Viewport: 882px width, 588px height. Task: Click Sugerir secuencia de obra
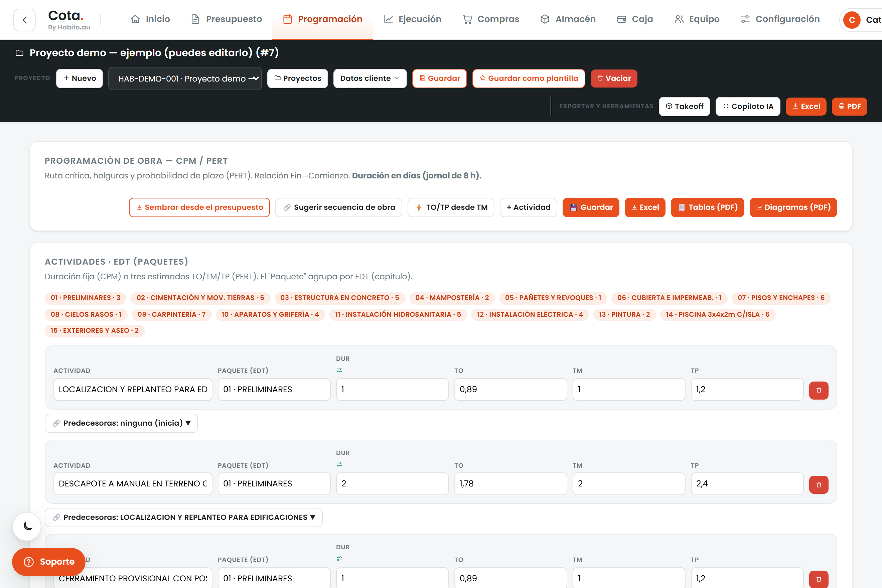(339, 207)
